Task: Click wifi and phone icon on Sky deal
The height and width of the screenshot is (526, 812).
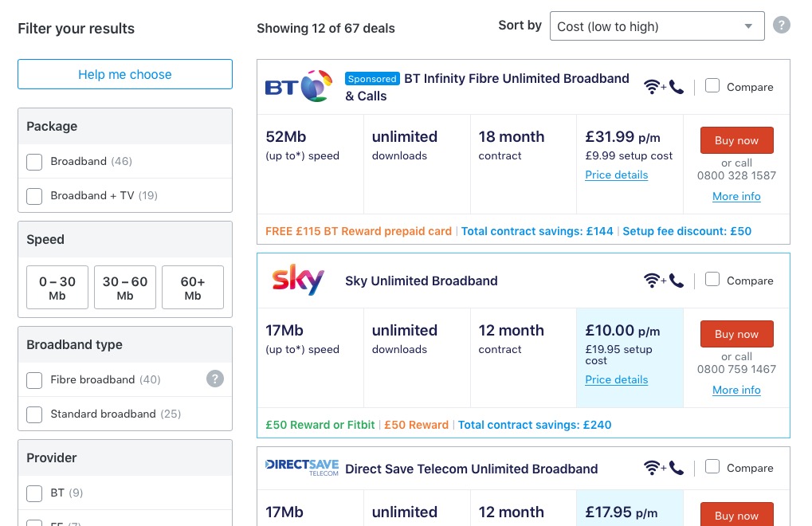Action: [x=663, y=281]
